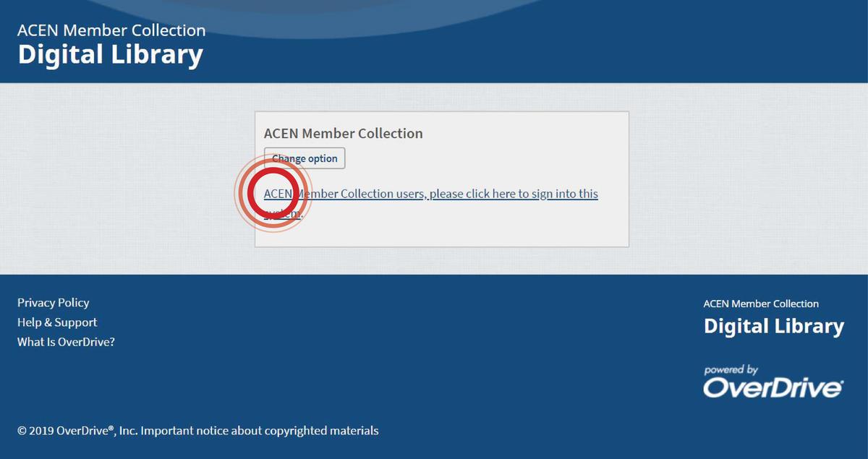This screenshot has width=868, height=459.
Task: Open Important notice about copyrighted materials
Action: (x=259, y=431)
